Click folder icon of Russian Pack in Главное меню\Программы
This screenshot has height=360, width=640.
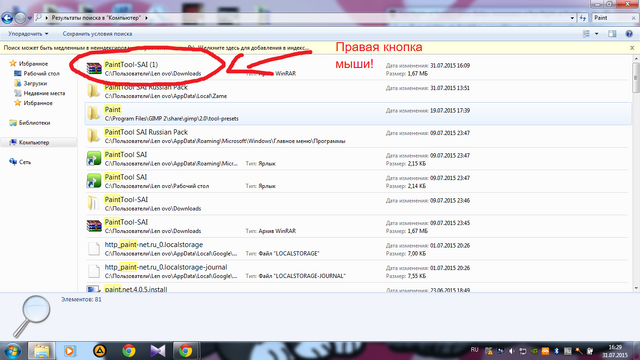(93, 136)
